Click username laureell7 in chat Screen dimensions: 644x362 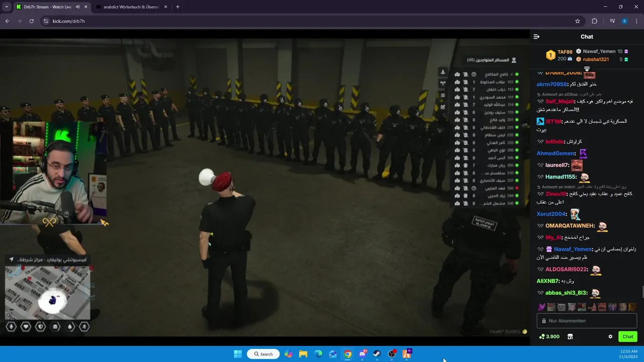click(557, 165)
